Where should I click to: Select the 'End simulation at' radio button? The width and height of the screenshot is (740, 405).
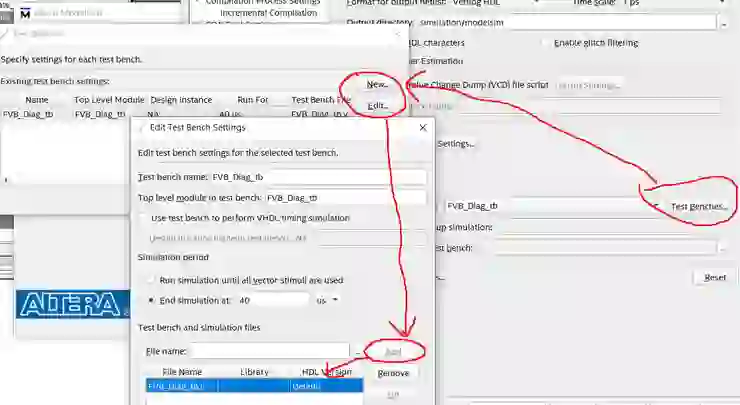[x=151, y=300]
